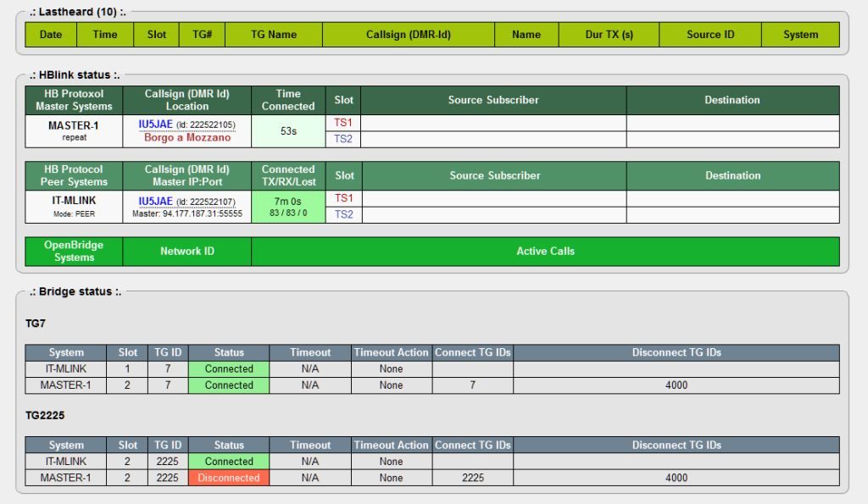Select TS1 slot in MASTER-1 row
This screenshot has height=504, width=868.
(342, 122)
